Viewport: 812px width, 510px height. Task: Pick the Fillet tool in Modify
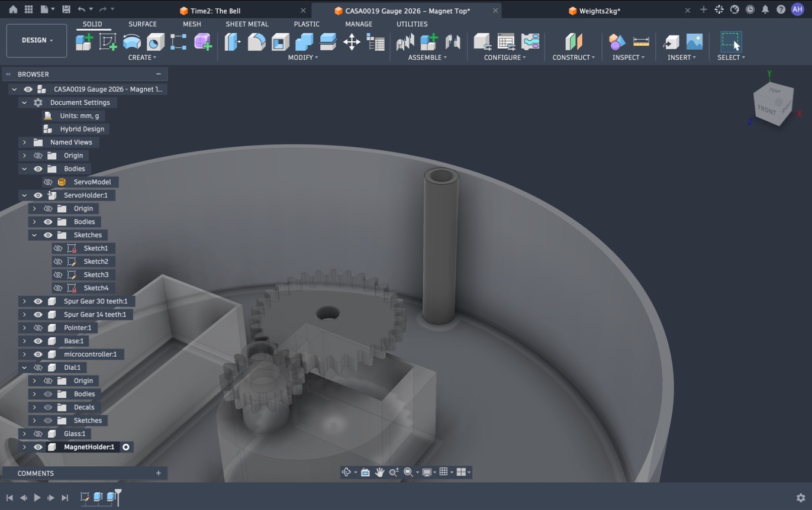256,42
